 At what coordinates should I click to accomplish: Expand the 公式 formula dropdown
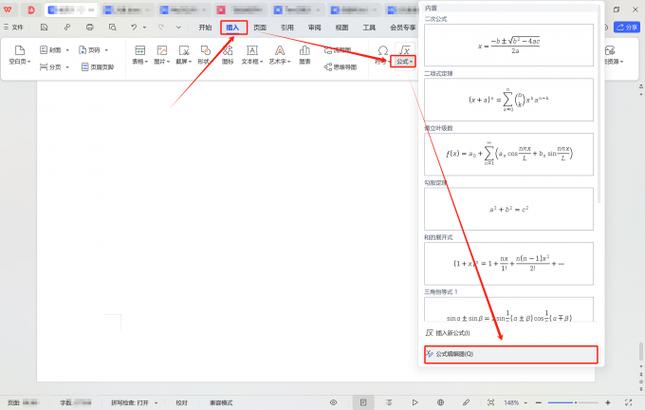click(404, 61)
